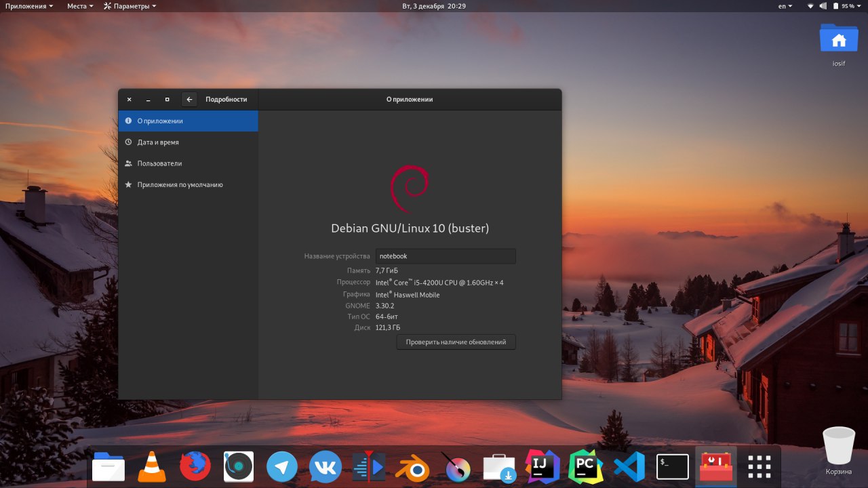The image size is (868, 488).
Task: Click the date and time clock in top bar
Action: 434,6
